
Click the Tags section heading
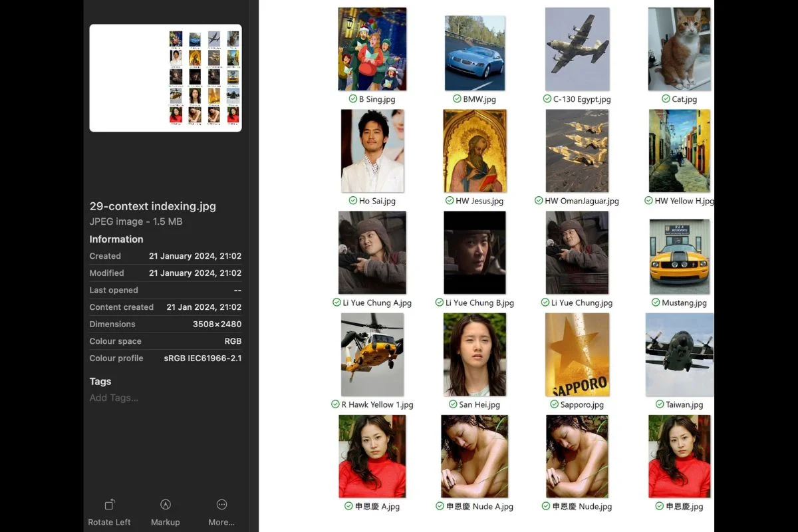(100, 381)
